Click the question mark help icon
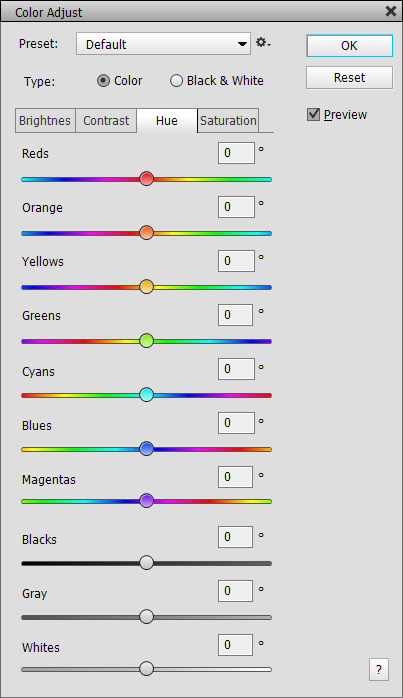Image resolution: width=403 pixels, height=698 pixels. [x=379, y=669]
